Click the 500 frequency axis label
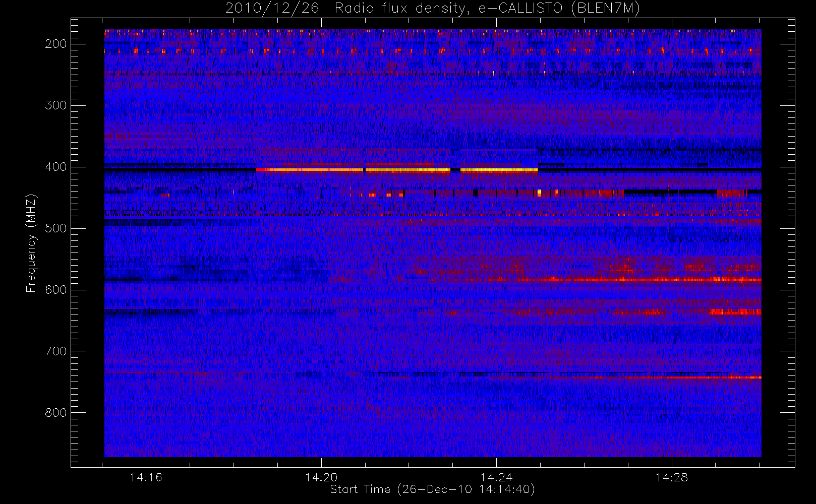 click(x=56, y=228)
